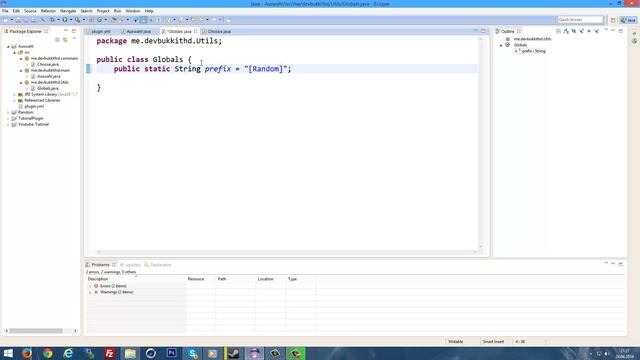Expand the TutorialPlugin project
Screen dimensions: 640x360
click(x=8, y=118)
